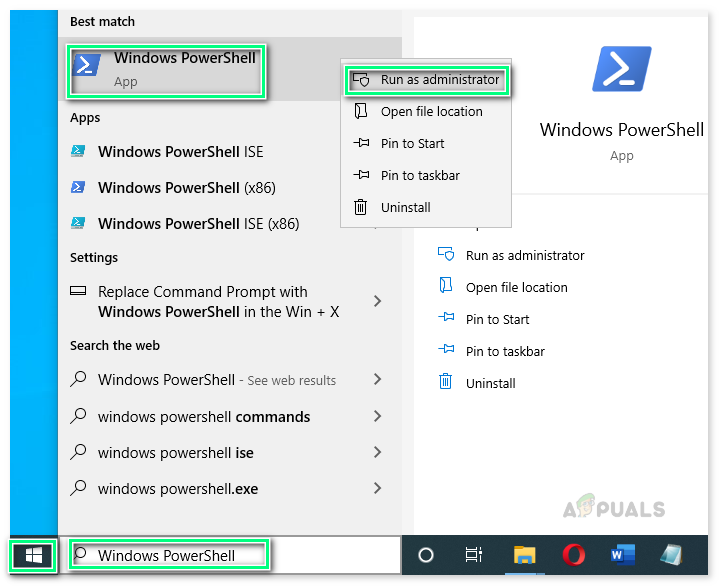Click shield icon beside right-pane Run as administrator
The height and width of the screenshot is (586, 719).
point(446,254)
